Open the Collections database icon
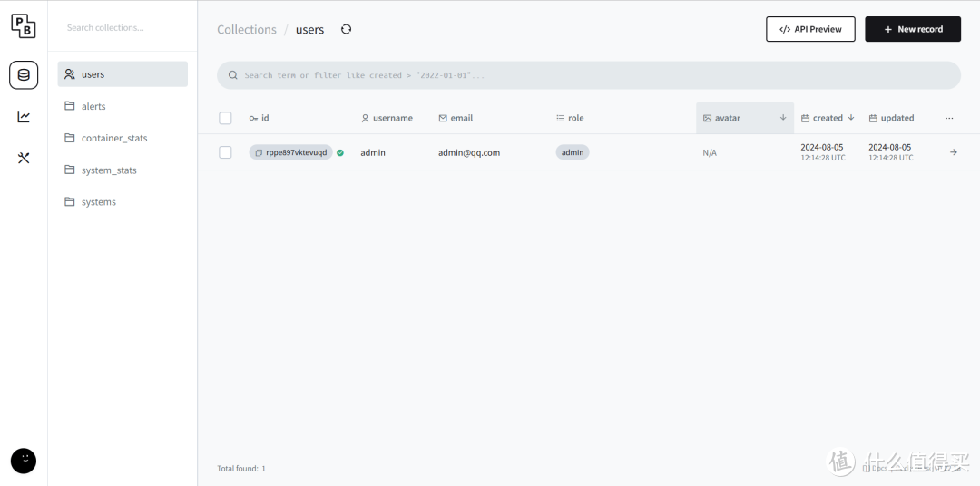The height and width of the screenshot is (486, 980). pyautogui.click(x=24, y=75)
